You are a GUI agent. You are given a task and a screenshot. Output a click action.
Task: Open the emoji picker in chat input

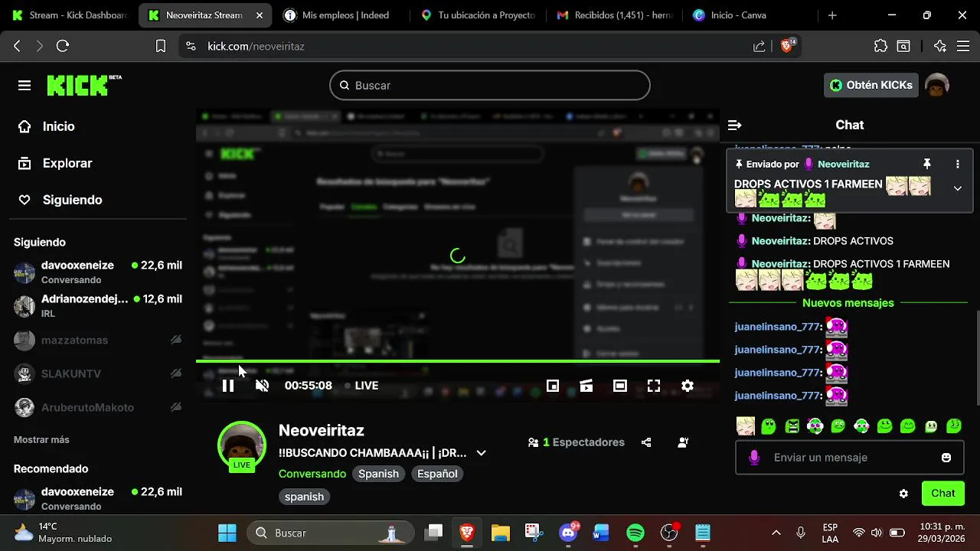click(946, 458)
